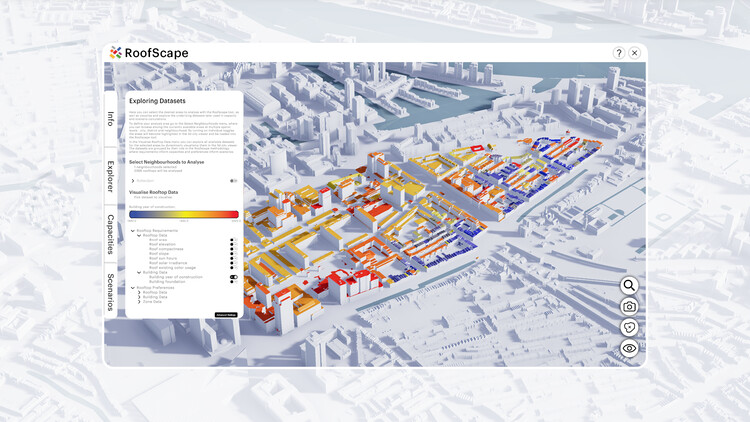Take a snapshot with the camera icon

click(x=630, y=306)
